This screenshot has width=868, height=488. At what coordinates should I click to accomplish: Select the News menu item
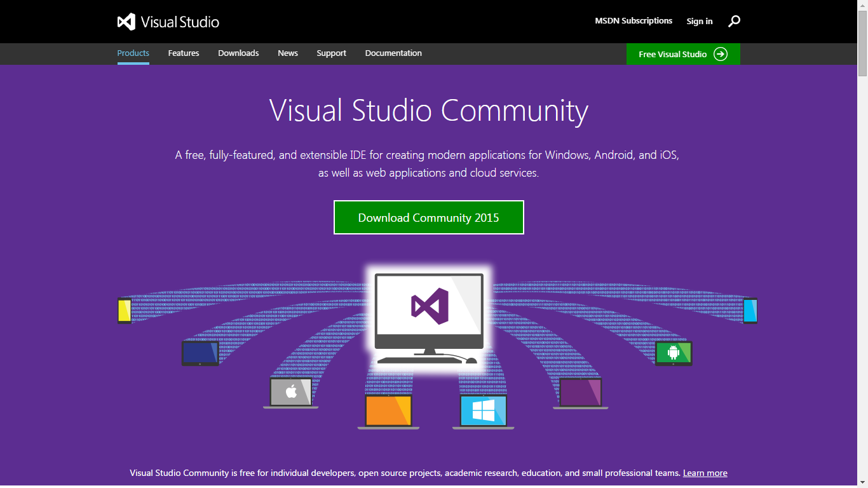click(288, 53)
